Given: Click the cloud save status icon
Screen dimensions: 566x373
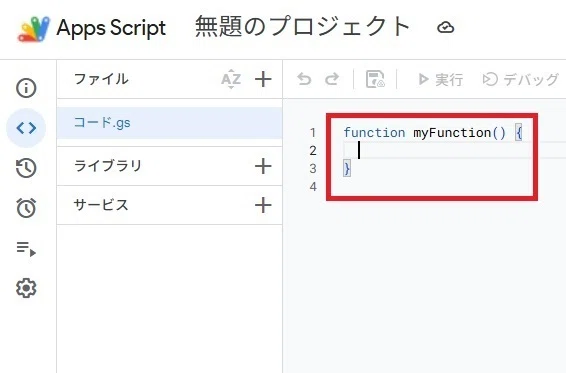Looking at the screenshot, I should (445, 27).
